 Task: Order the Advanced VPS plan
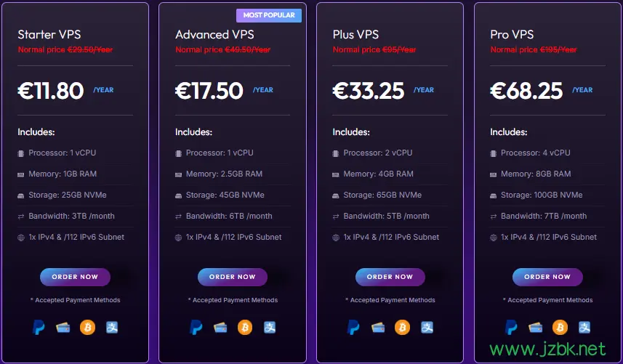coord(233,277)
